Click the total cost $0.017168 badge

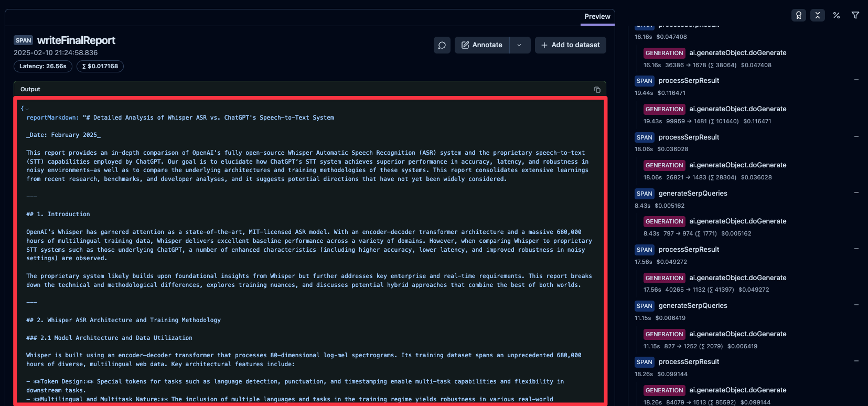click(x=100, y=67)
